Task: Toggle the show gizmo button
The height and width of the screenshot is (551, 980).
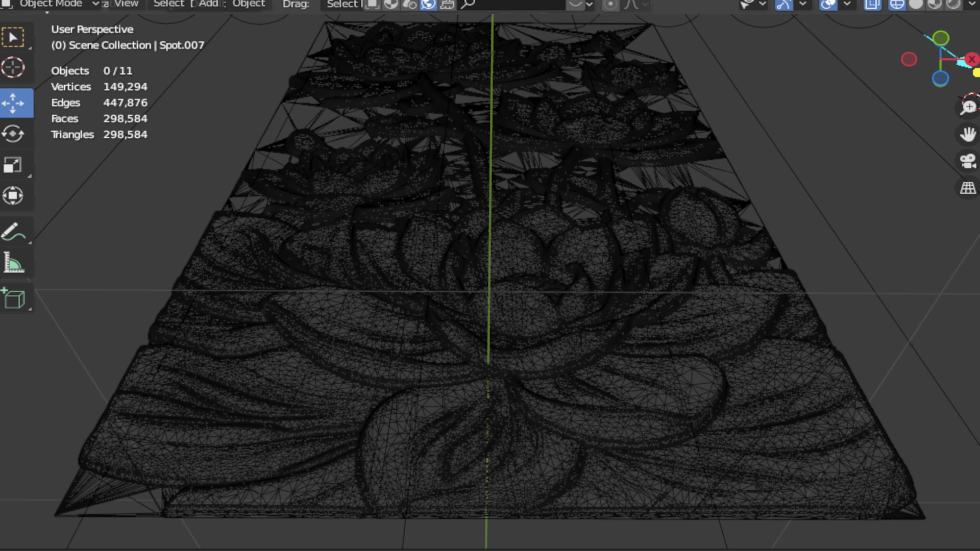Action: click(x=783, y=5)
